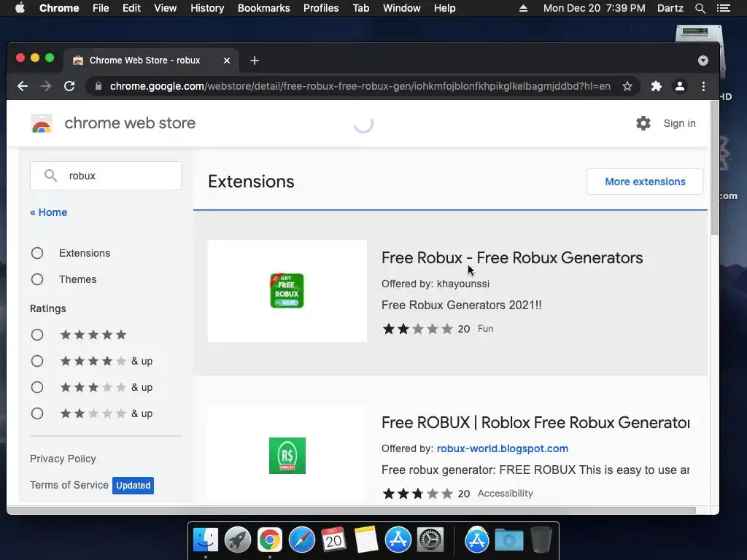This screenshot has height=560, width=747.
Task: Click the horizontal scrollbar at window bottom
Action: pos(352,510)
